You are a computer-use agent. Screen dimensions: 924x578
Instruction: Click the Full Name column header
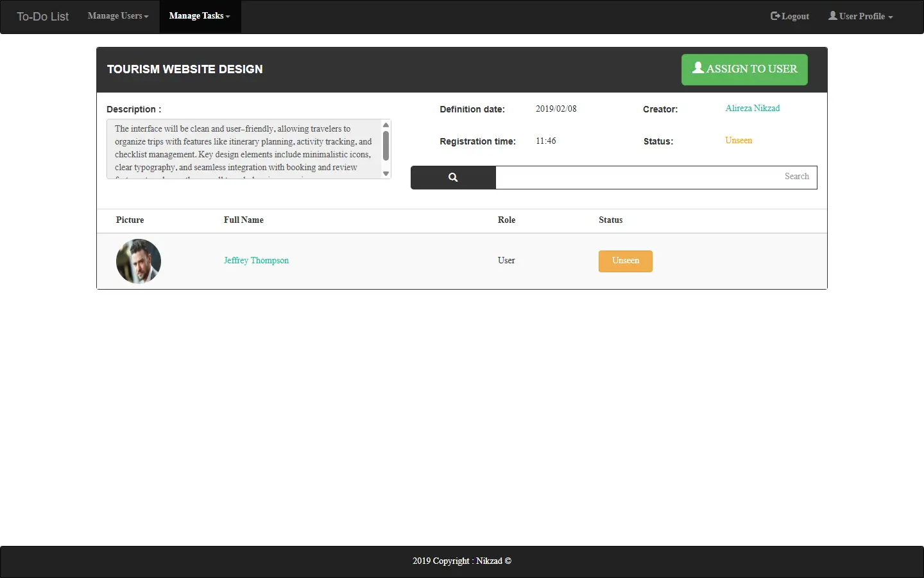[x=244, y=220]
